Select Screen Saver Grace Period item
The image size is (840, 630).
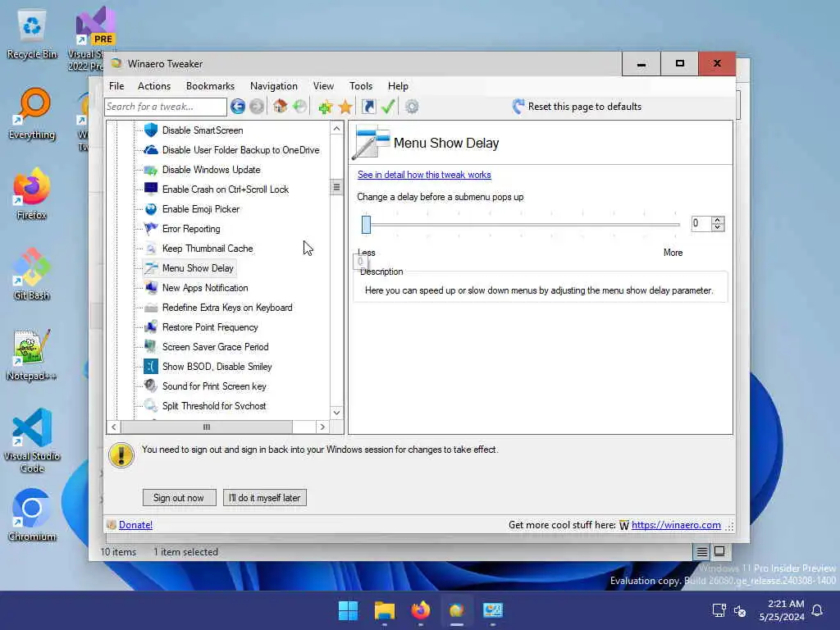click(216, 347)
